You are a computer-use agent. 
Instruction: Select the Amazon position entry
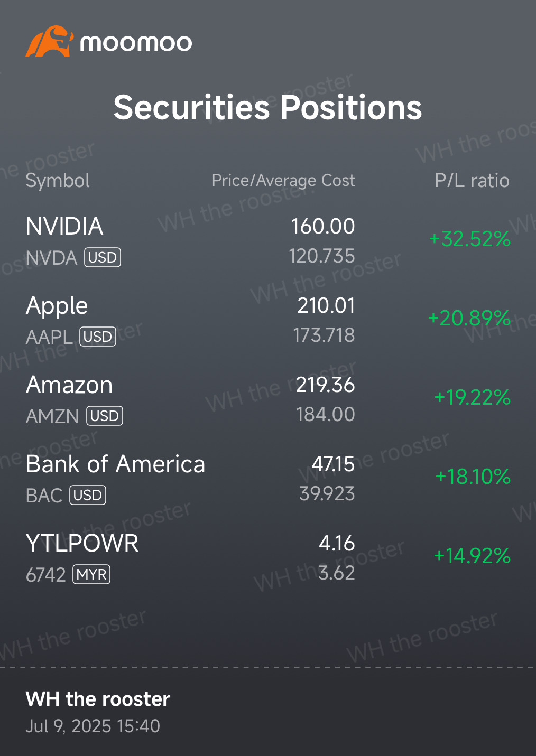click(268, 399)
